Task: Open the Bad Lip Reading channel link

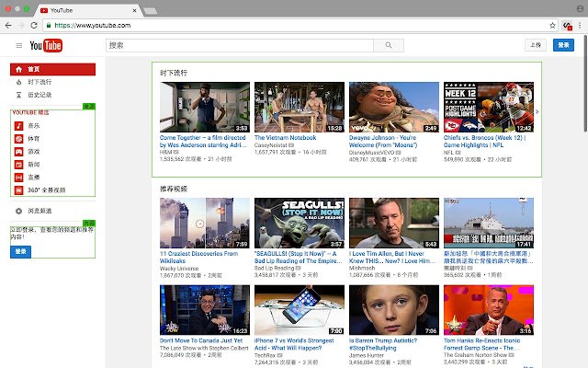Action: (x=274, y=268)
